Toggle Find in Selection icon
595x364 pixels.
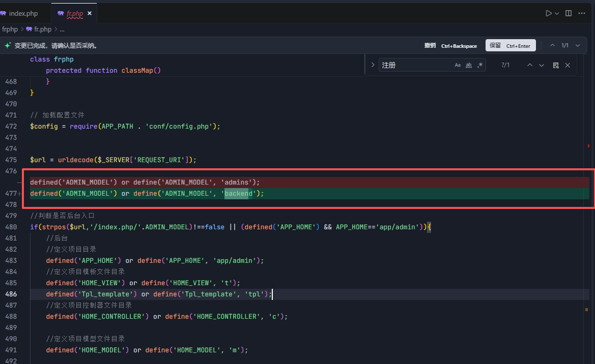coord(556,65)
